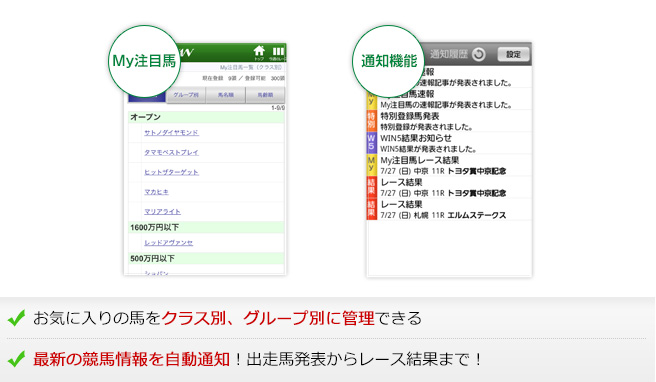Click the 通知履歴 header title

click(x=449, y=54)
